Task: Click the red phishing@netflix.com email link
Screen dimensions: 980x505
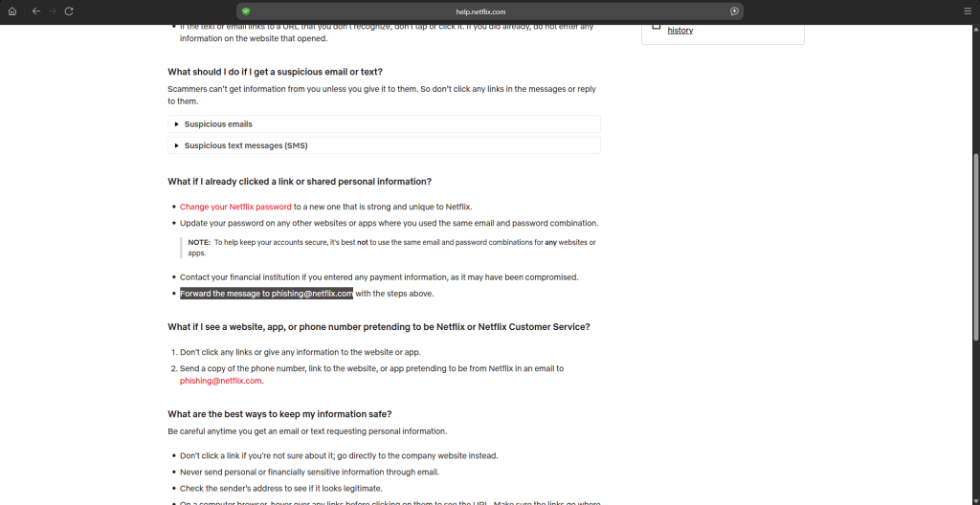Action: 220,381
